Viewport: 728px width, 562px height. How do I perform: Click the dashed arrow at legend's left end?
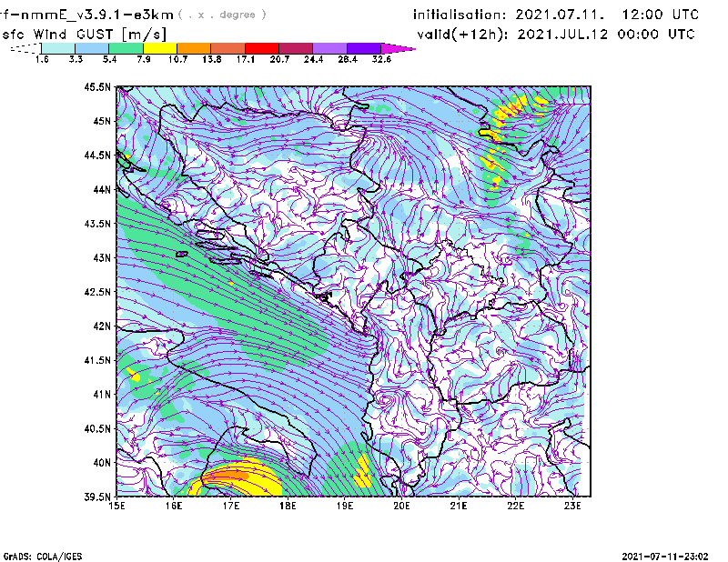[24, 48]
